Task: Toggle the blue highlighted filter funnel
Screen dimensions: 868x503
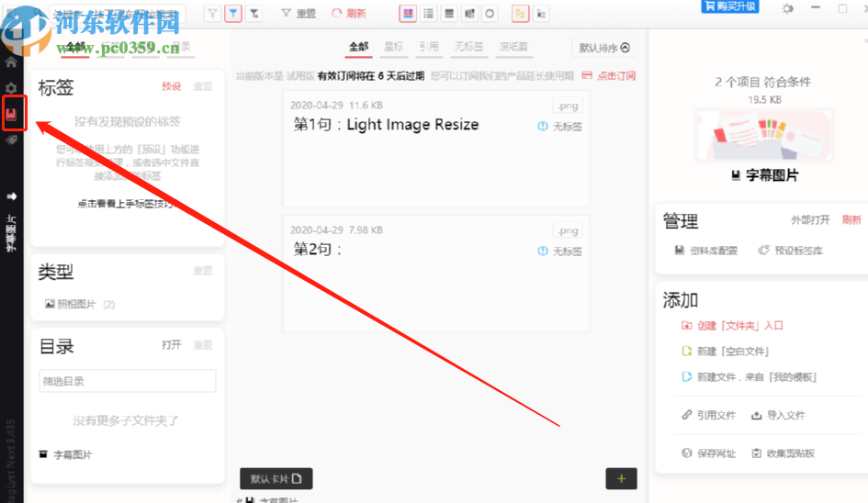Action: coord(233,13)
